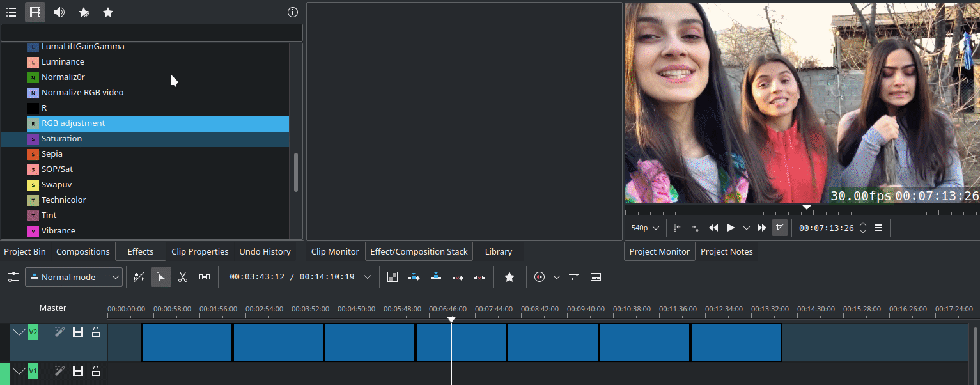The image size is (980, 385).
Task: Set zone in point on monitor
Action: 677,228
